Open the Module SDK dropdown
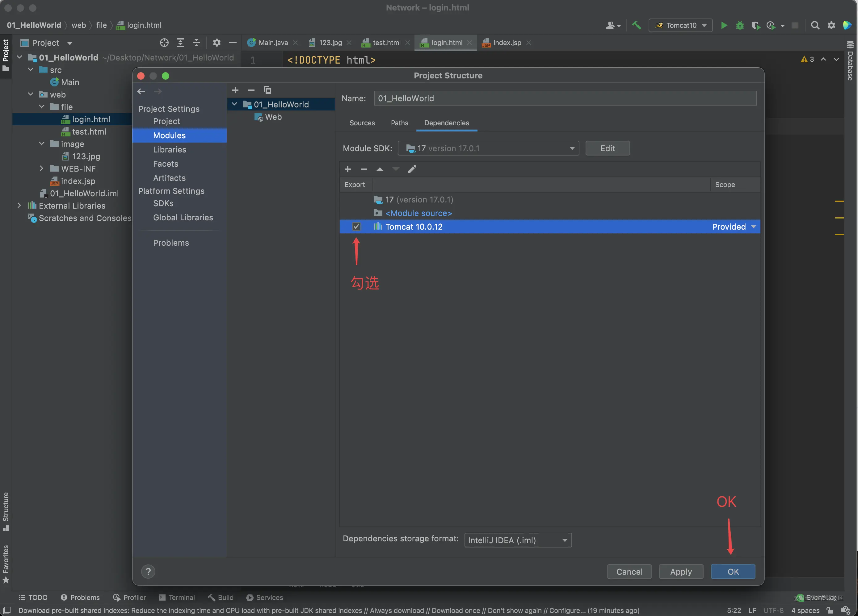Image resolution: width=858 pixels, height=616 pixels. pyautogui.click(x=488, y=148)
